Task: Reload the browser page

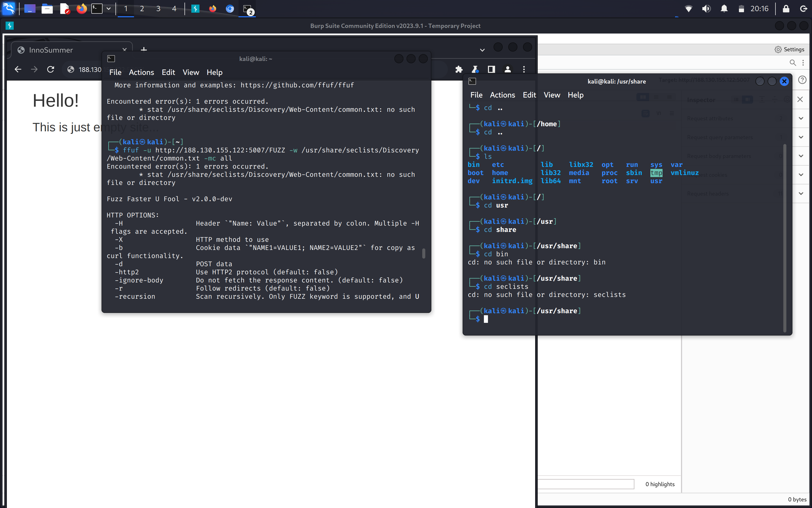Action: click(51, 70)
